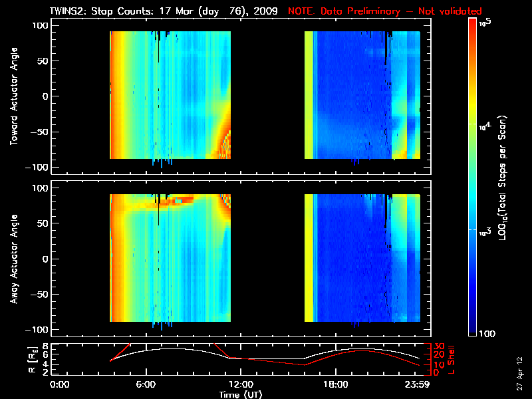Click the '23:59' time label
Screen dimensions: 532x399
click(x=417, y=384)
